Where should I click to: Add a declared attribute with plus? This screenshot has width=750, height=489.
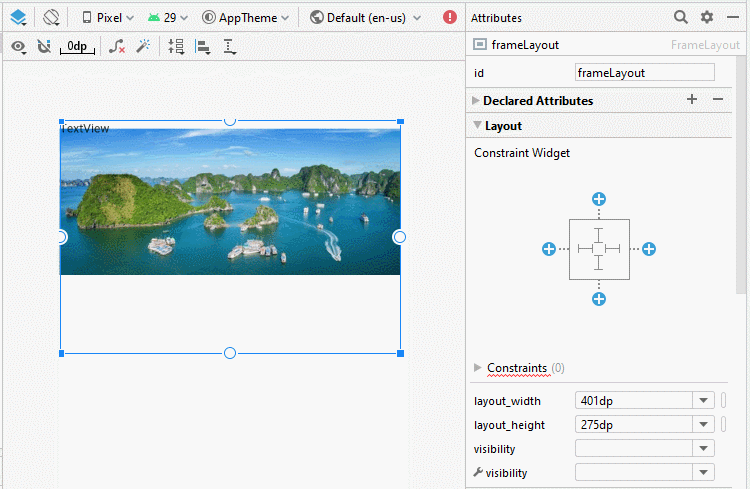pyautogui.click(x=692, y=100)
